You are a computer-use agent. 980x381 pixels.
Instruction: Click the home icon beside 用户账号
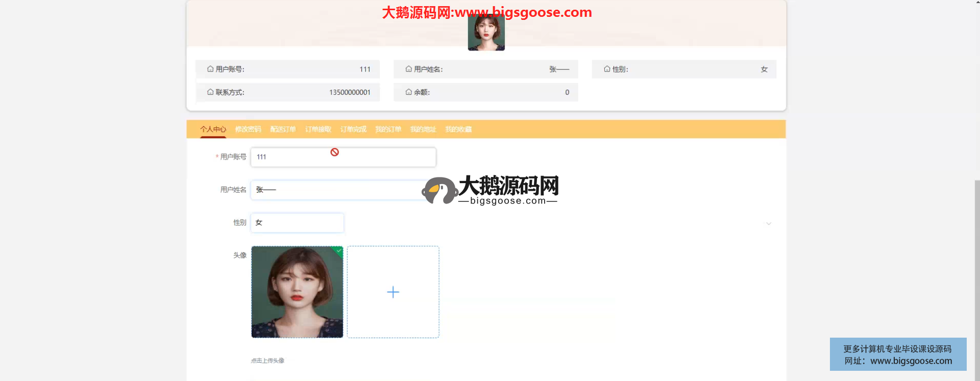210,69
